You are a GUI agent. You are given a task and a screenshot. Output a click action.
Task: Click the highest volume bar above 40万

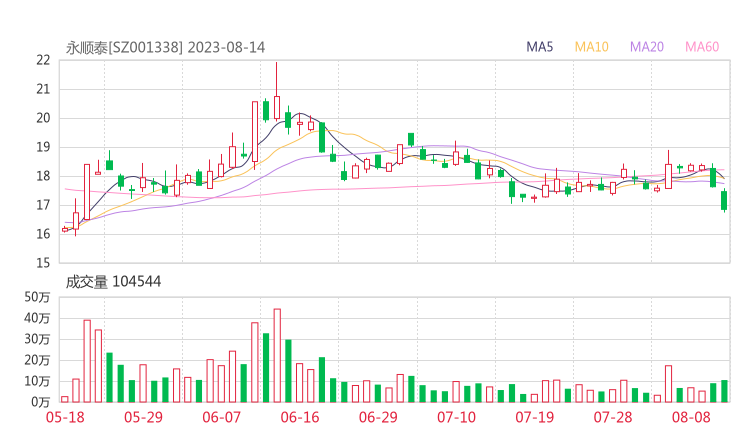277,355
